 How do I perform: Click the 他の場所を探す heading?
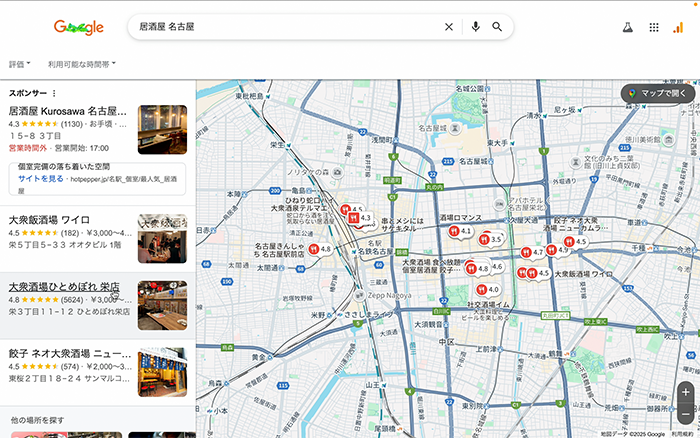click(38, 420)
